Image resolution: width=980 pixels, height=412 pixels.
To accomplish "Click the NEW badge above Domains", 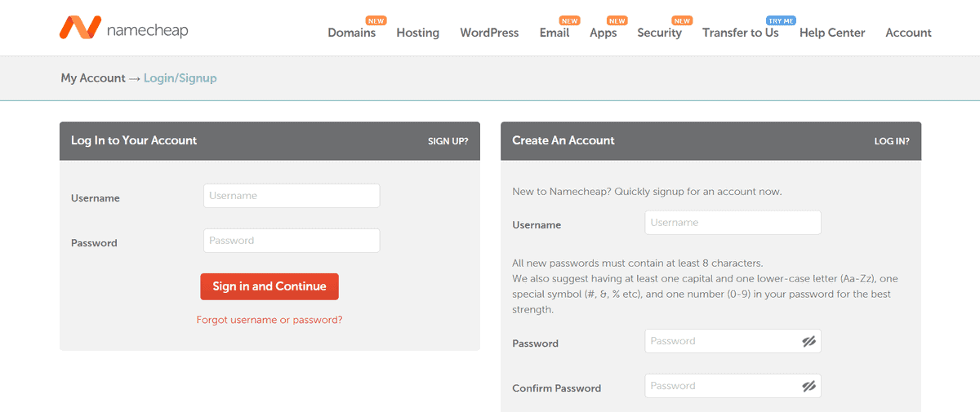I will 376,20.
